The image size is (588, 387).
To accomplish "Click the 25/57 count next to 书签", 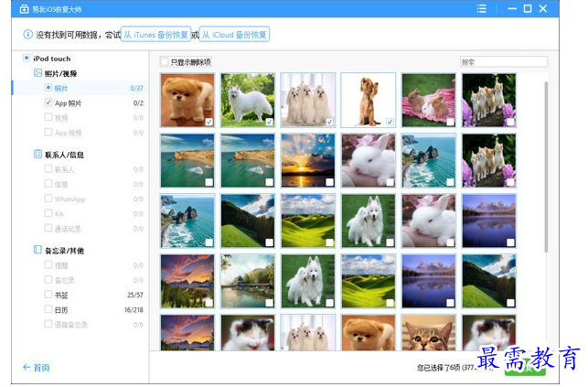I will 135,296.
